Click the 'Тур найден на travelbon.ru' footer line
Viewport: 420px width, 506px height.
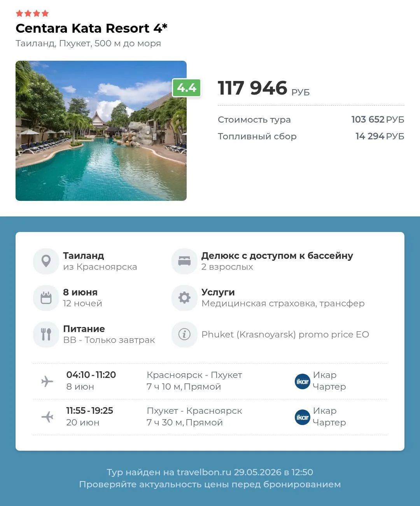click(x=210, y=472)
